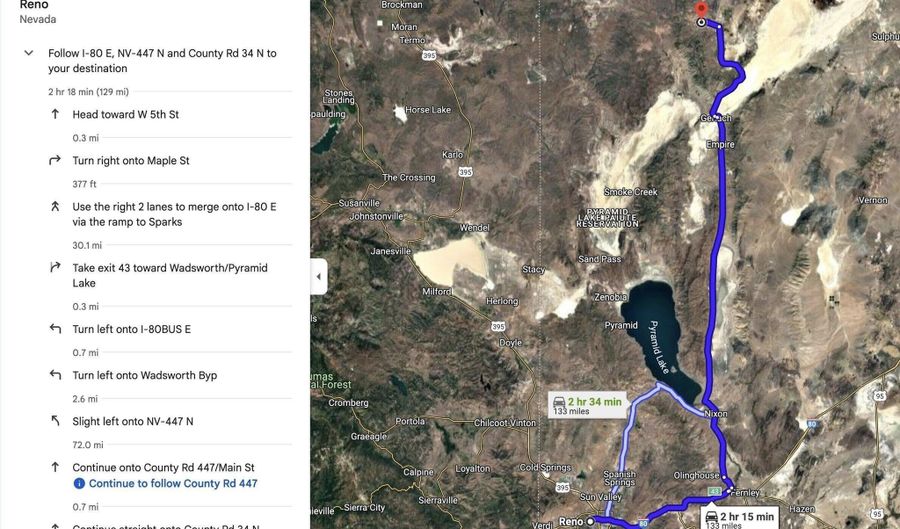Click the Loyalton label on map
The height and width of the screenshot is (529, 900).
click(473, 469)
